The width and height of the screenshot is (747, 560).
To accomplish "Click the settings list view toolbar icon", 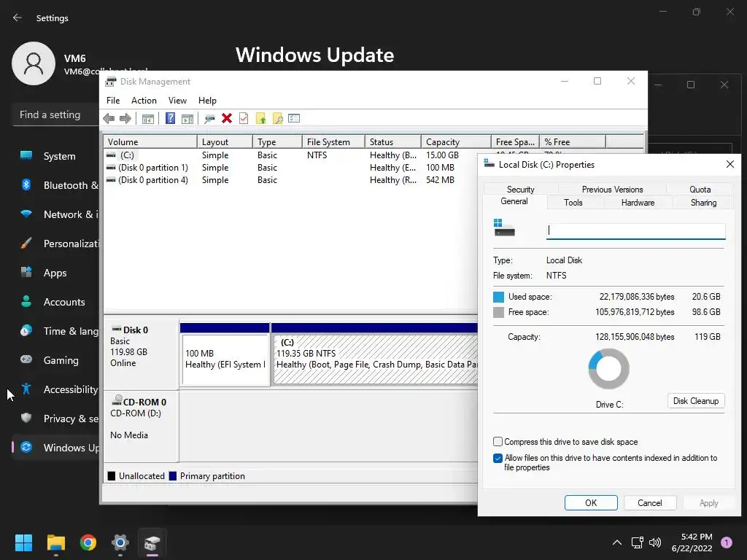I will point(294,118).
